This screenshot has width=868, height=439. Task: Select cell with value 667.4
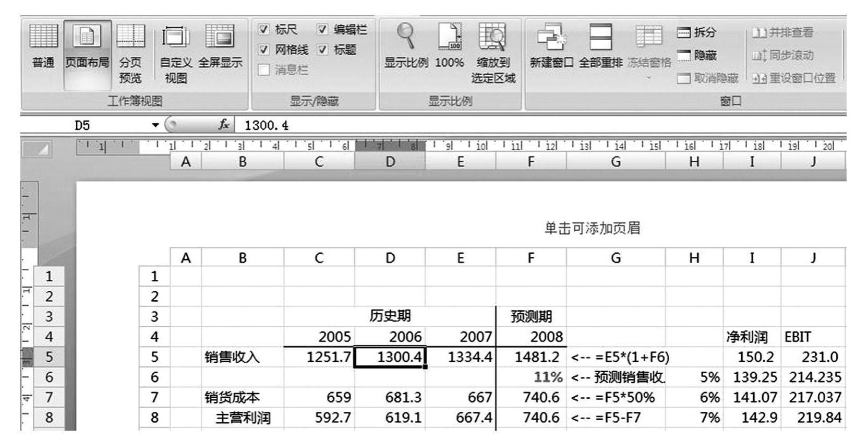point(461,418)
